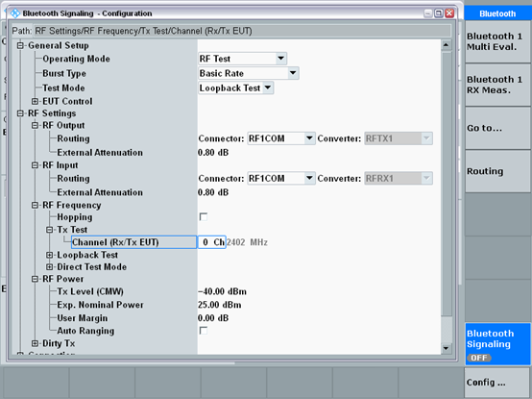Click the Go to... softkey
Viewport: 532px width, 399px height.
497,128
